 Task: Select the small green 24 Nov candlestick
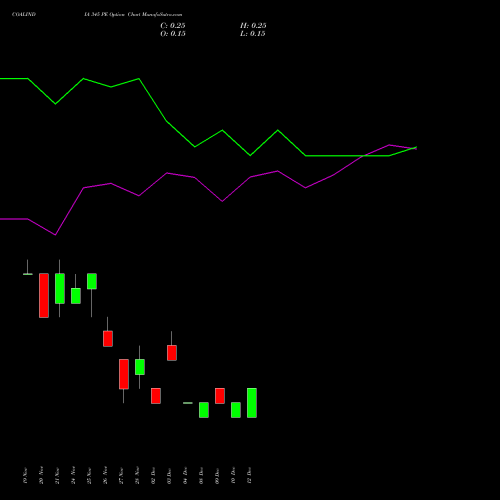(76, 296)
